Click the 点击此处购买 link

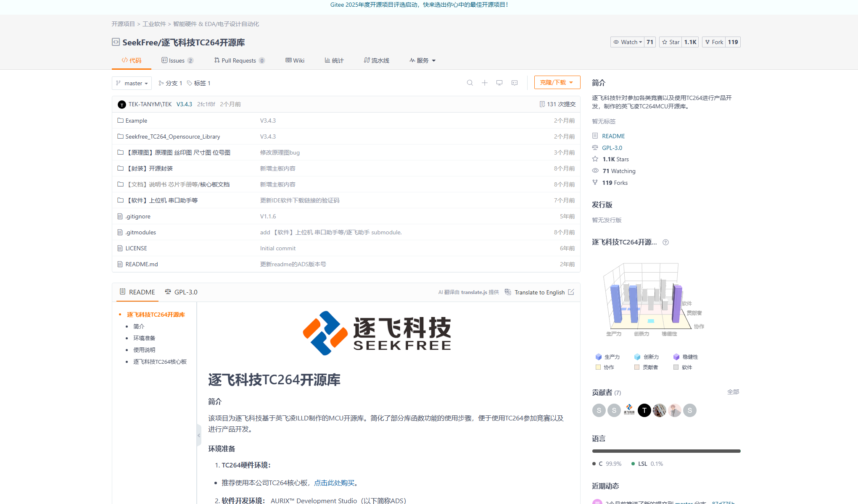(x=334, y=483)
